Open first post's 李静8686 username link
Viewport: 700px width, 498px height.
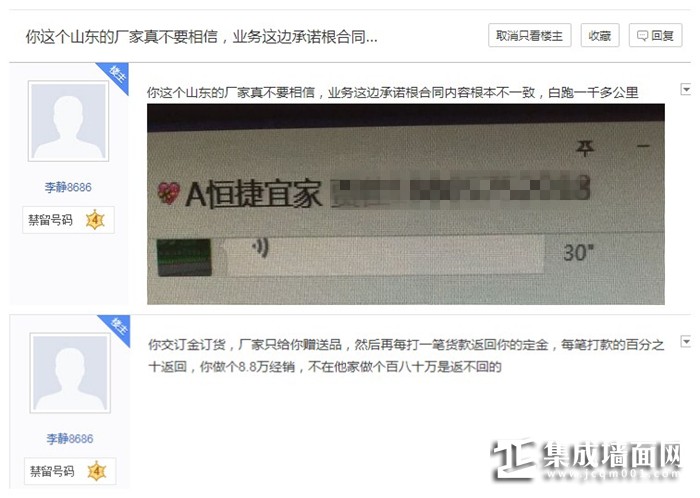coord(68,187)
